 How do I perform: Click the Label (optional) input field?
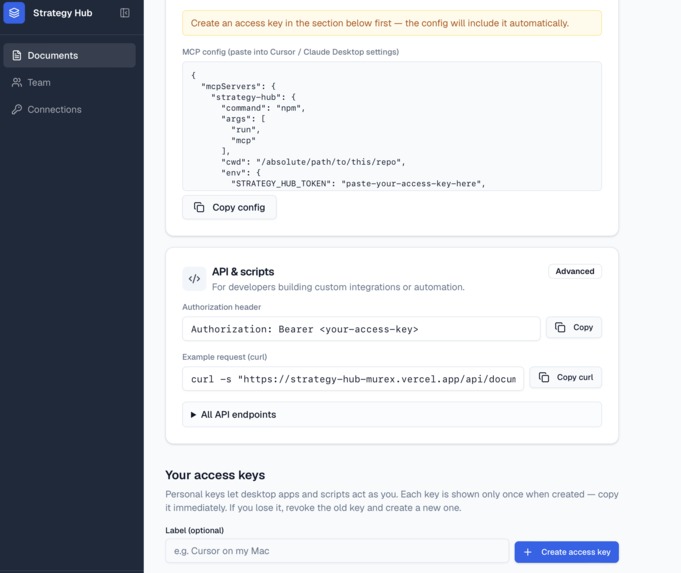337,551
